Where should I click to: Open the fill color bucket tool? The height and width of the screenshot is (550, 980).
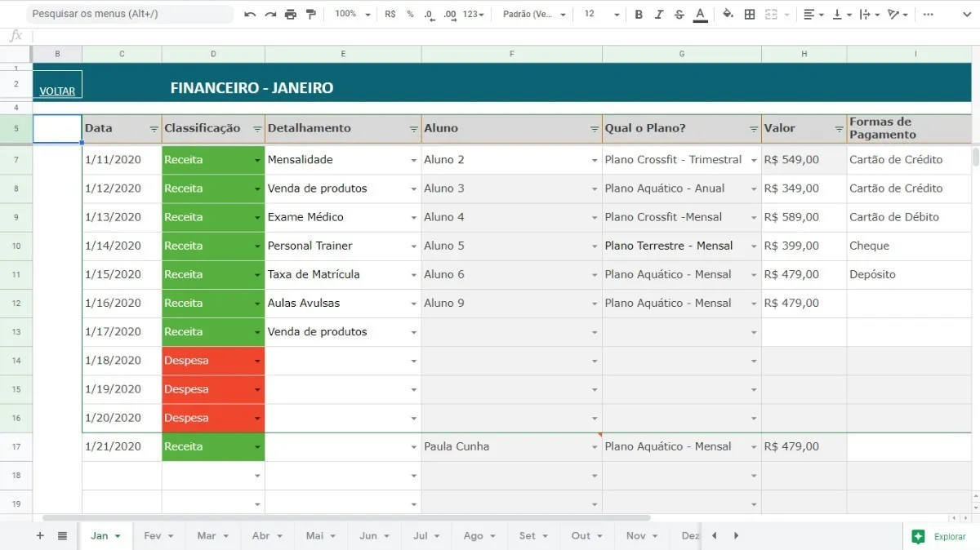[728, 15]
